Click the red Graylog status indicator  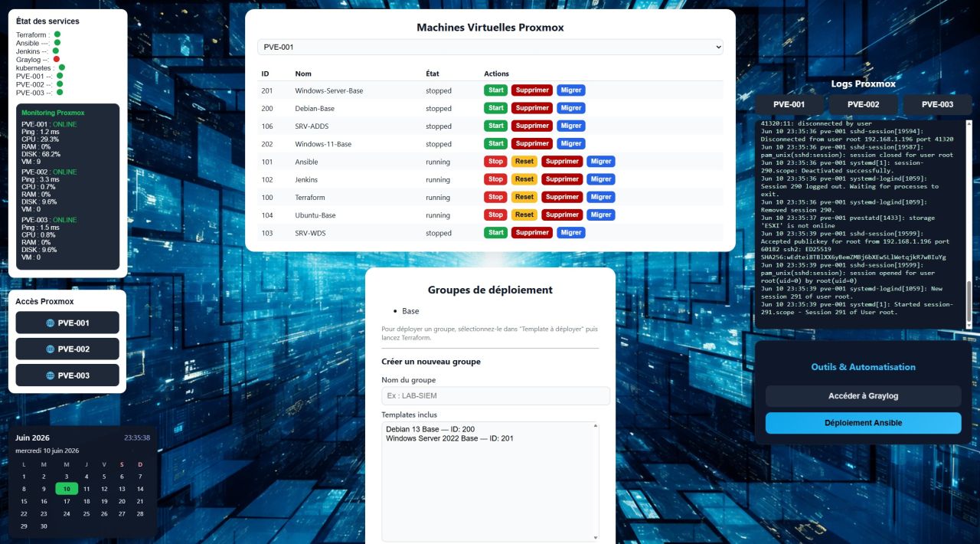click(x=57, y=59)
